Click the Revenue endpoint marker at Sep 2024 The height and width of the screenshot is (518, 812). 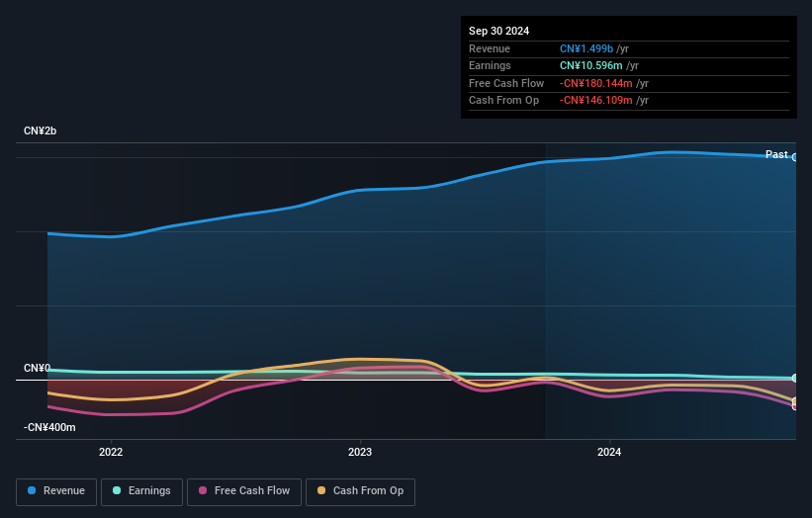click(795, 157)
